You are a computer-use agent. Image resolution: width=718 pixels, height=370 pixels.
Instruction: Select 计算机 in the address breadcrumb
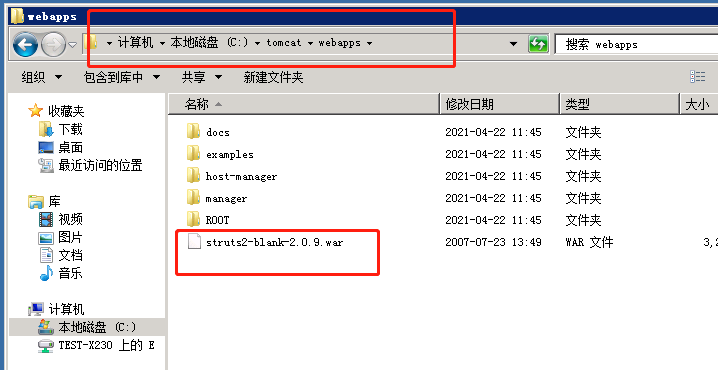[136, 43]
